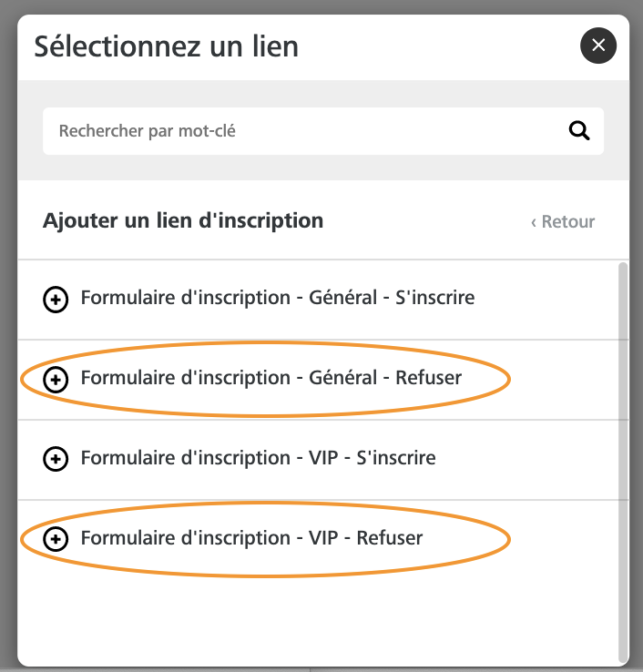The width and height of the screenshot is (643, 672).
Task: Click the vertical scrollbar of the link list
Action: tap(623, 463)
